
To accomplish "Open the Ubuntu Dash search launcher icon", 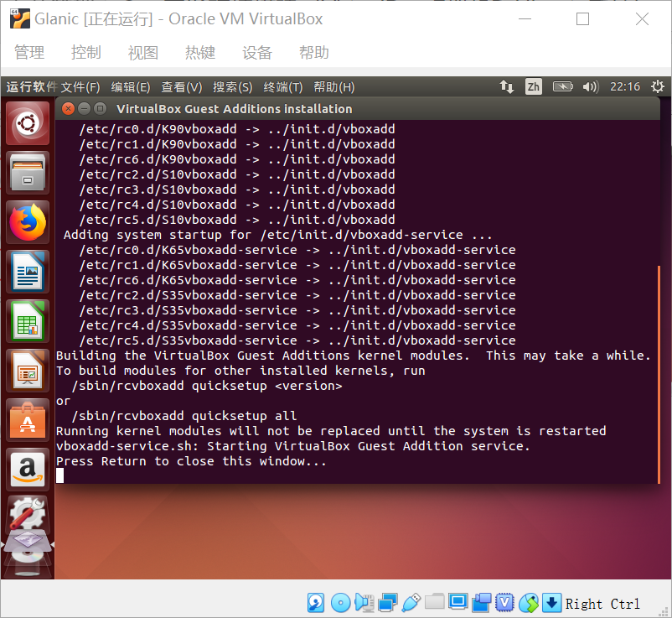I will pyautogui.click(x=28, y=123).
